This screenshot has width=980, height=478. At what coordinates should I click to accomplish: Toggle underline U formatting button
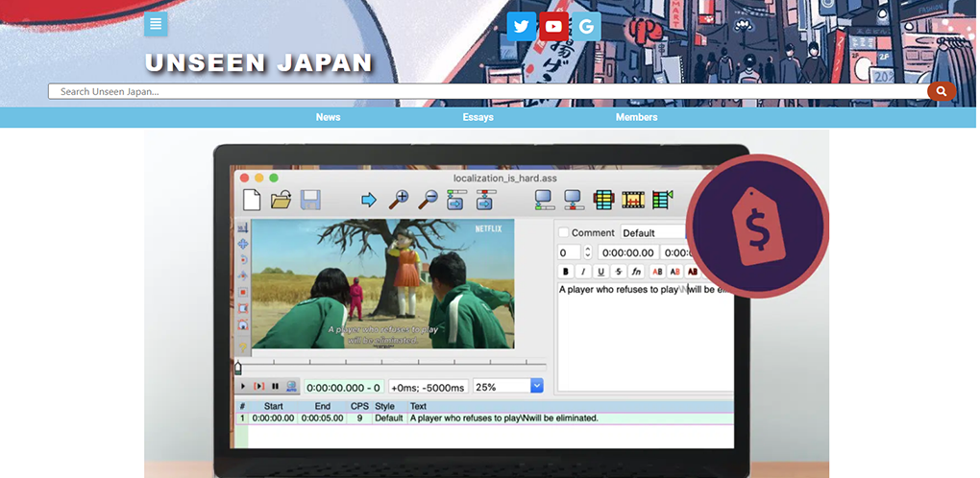point(600,272)
